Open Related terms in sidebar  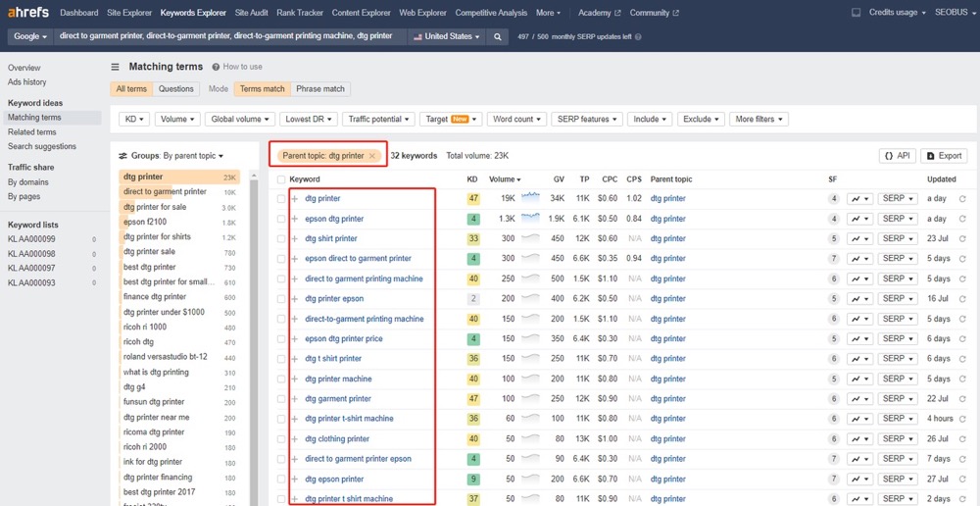click(x=32, y=132)
